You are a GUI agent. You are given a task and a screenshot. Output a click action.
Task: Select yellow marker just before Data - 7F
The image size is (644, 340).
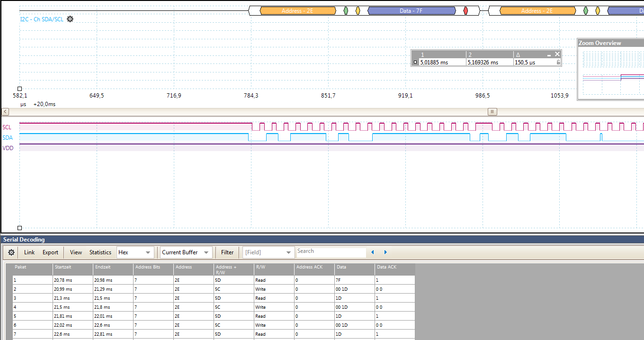tap(358, 10)
